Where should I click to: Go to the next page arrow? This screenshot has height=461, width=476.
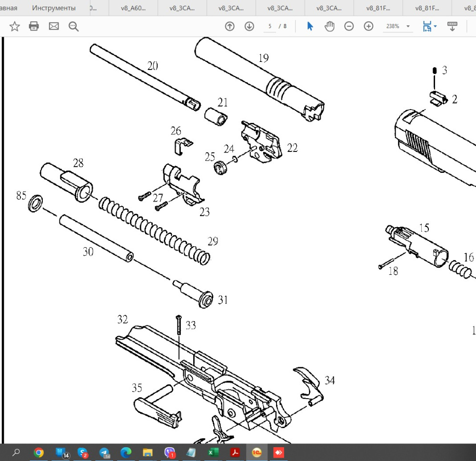click(249, 26)
